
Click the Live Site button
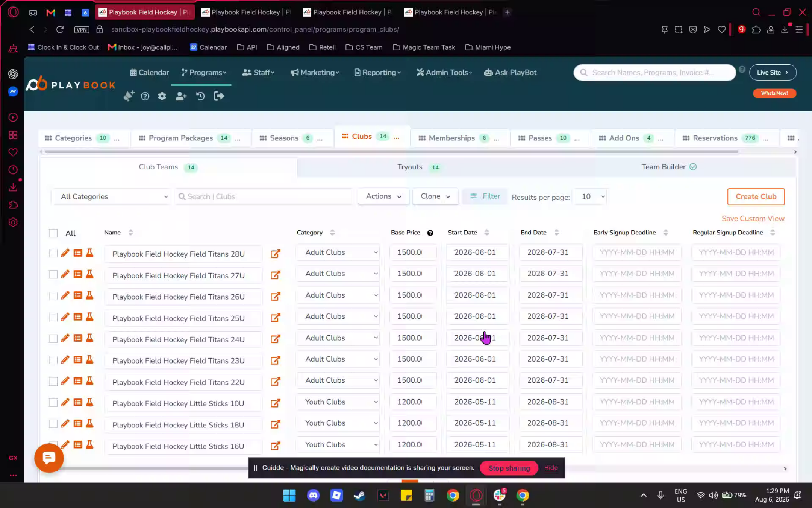tap(773, 73)
